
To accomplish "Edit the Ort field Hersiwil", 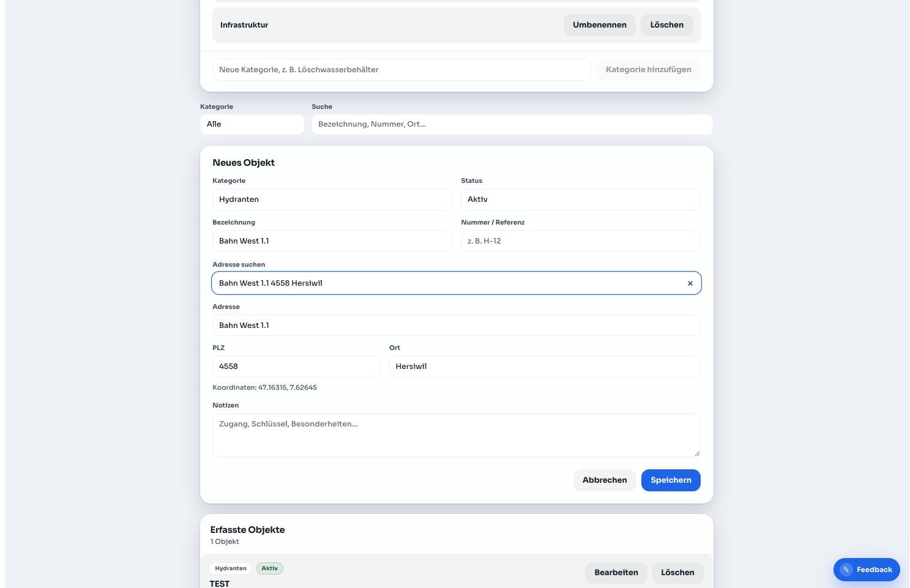I will 545,367.
